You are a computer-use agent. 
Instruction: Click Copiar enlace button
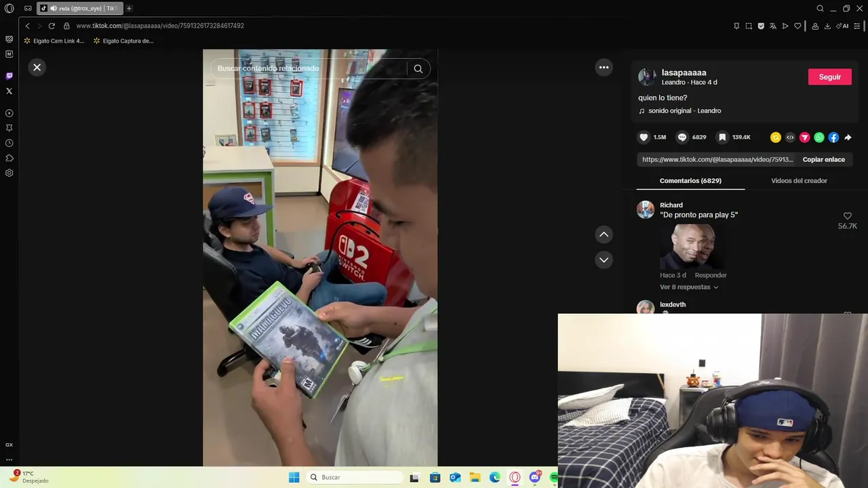[x=823, y=159]
